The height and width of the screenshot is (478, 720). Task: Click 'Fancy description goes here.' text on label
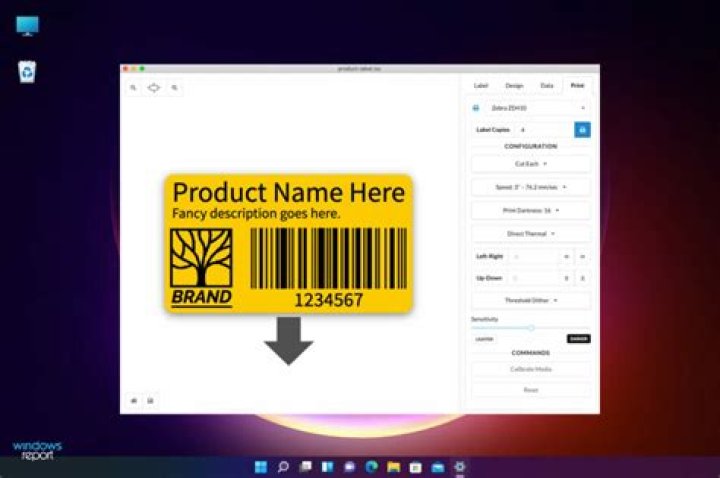pos(256,214)
